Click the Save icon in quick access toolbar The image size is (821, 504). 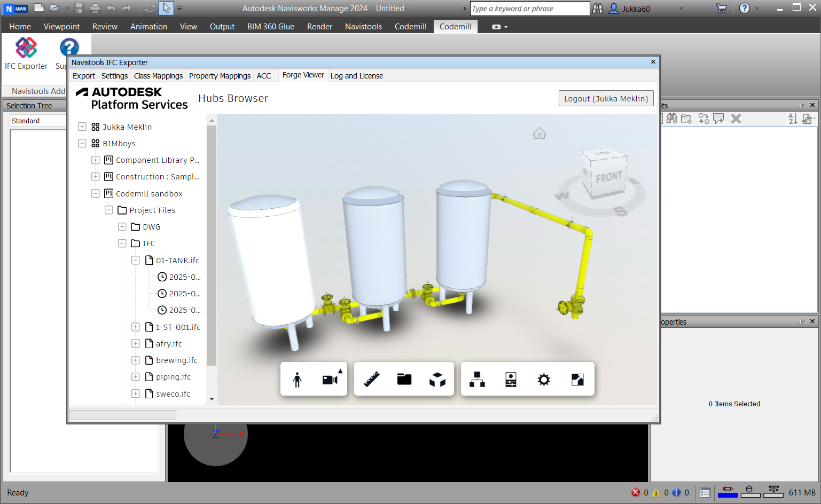click(x=79, y=8)
